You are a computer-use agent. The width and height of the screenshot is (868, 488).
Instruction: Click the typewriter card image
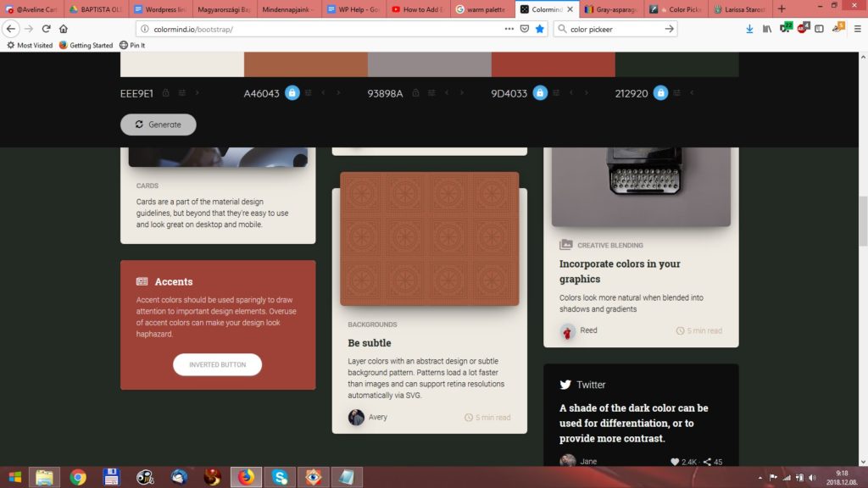641,186
